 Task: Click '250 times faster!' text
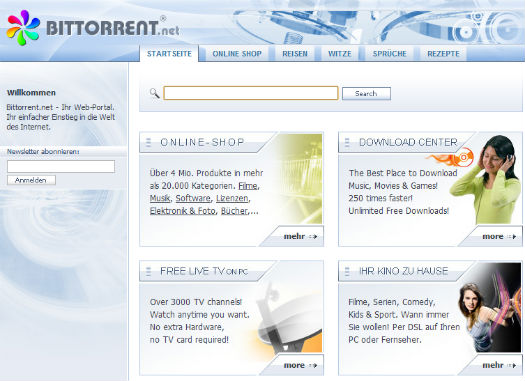pyautogui.click(x=380, y=198)
